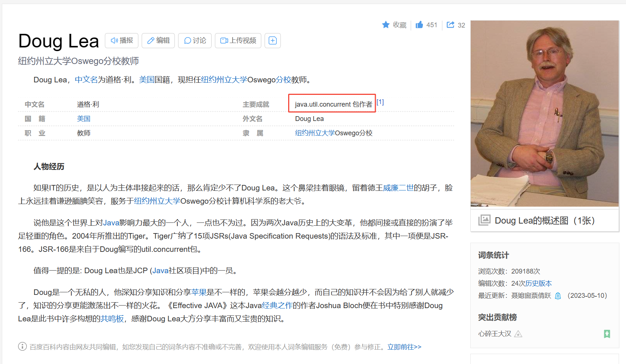Open the 历史版本 history link
Viewport: 626px width, 364px height.
(x=539, y=283)
